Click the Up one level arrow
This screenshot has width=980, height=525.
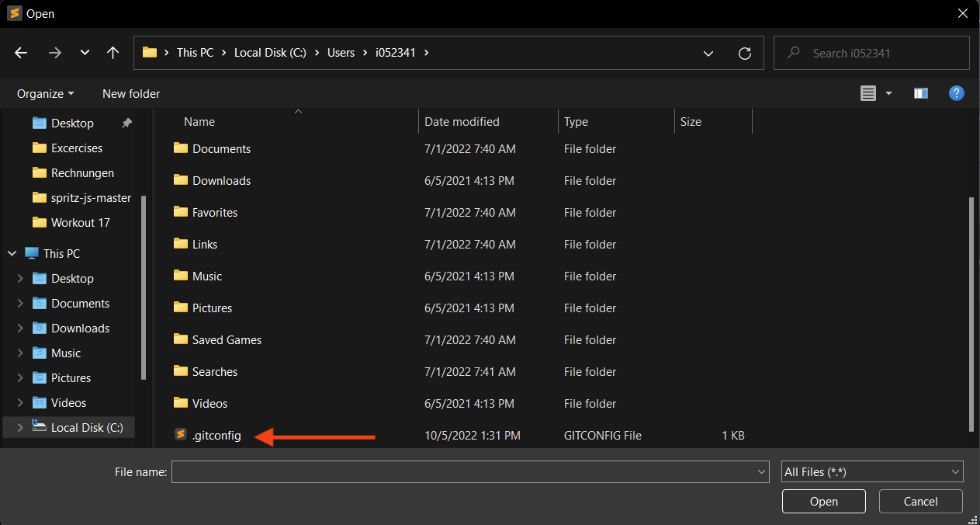(x=113, y=53)
